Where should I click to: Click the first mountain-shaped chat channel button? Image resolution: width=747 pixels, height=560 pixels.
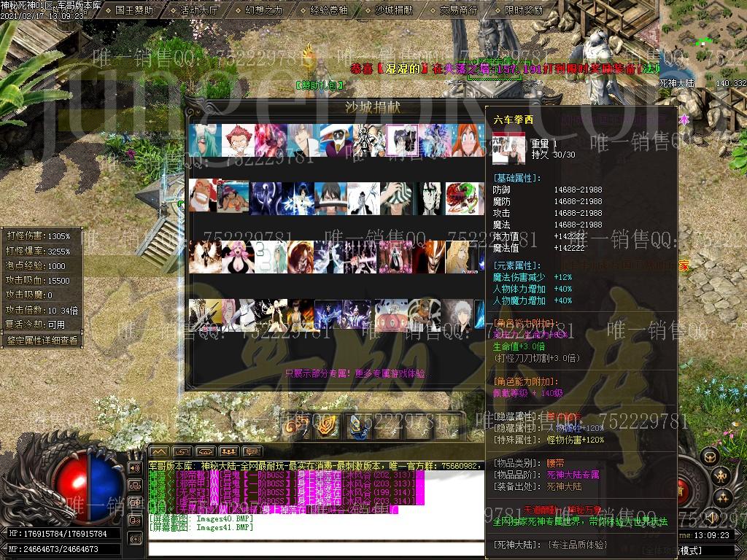coord(160,451)
